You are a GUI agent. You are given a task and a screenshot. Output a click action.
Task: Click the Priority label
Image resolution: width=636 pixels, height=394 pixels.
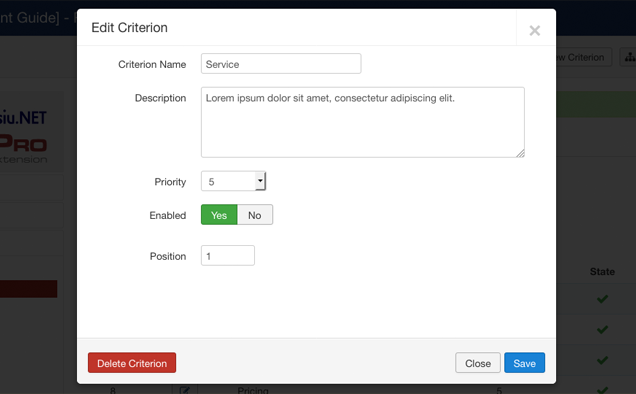click(170, 182)
